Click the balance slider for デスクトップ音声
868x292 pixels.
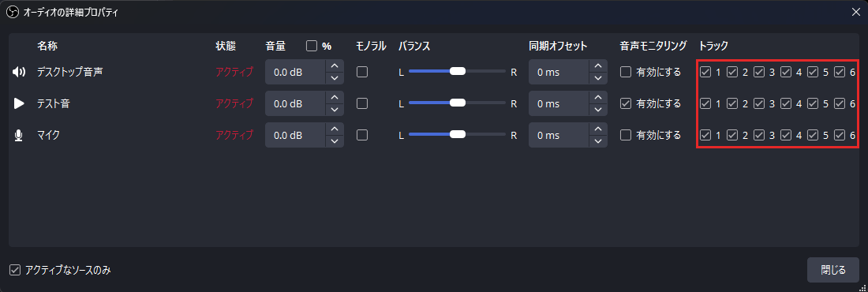click(457, 72)
